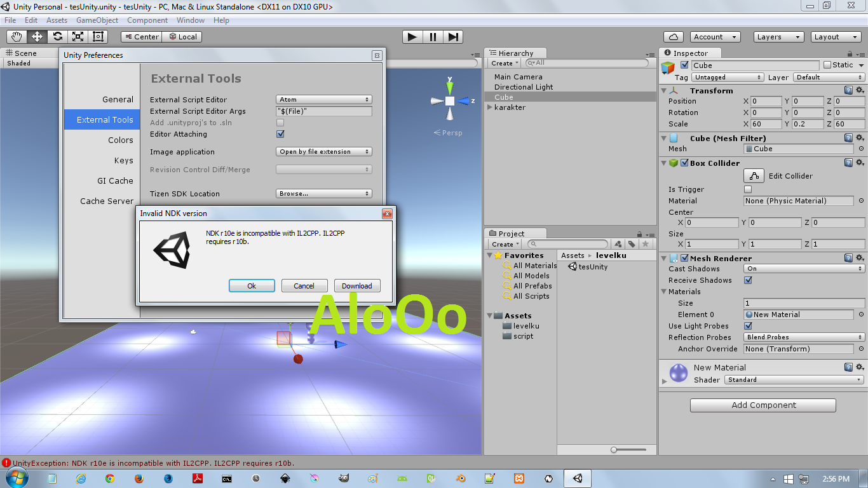Select GI Cache section in Preferences
Viewport: 868px width, 488px height.
tap(102, 180)
